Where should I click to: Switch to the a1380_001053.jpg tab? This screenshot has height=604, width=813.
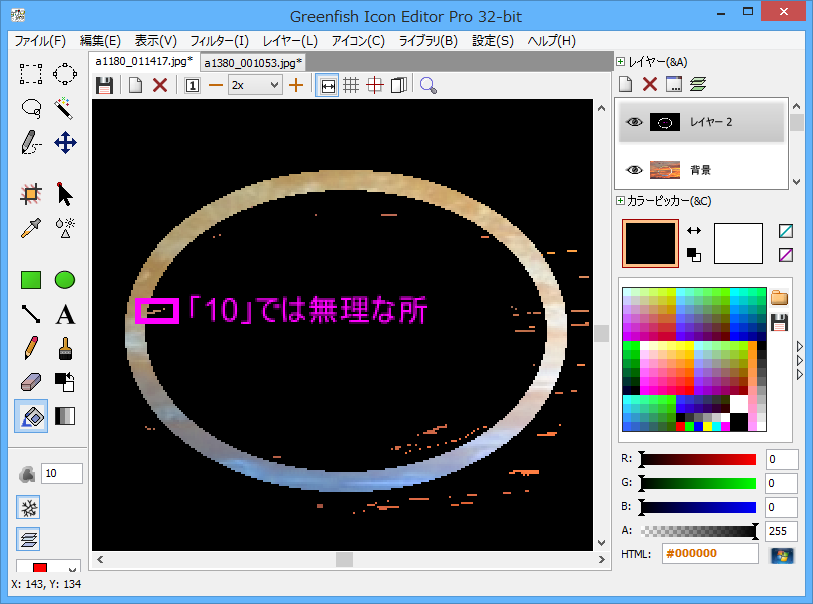click(x=251, y=62)
